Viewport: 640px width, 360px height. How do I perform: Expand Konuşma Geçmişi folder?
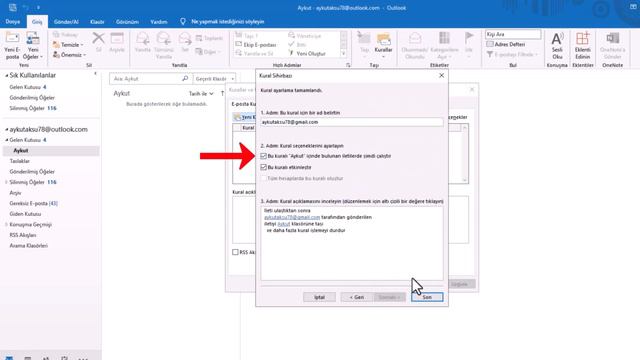(7, 224)
